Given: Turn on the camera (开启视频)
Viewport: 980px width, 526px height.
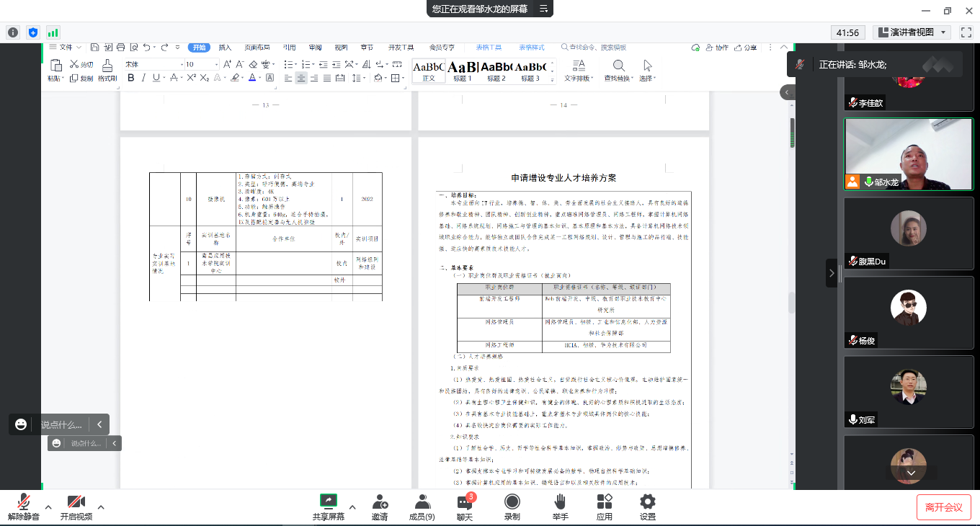Looking at the screenshot, I should click(76, 507).
